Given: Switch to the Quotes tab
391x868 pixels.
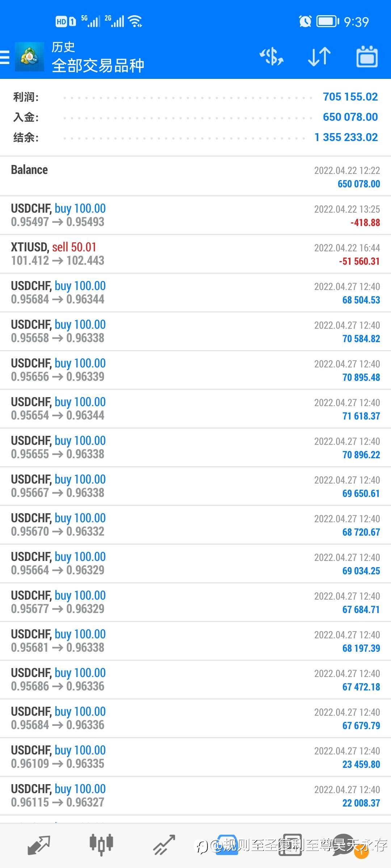Looking at the screenshot, I should click(39, 845).
